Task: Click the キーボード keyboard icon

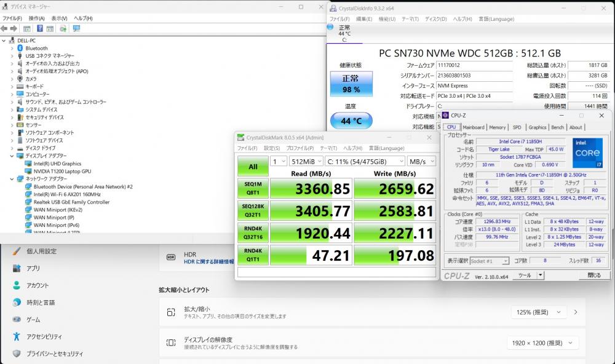Action: pos(20,86)
